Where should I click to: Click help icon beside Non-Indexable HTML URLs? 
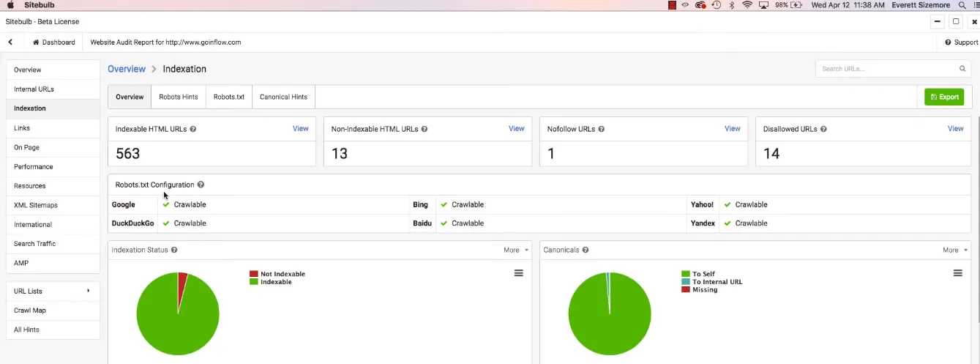[x=424, y=129]
